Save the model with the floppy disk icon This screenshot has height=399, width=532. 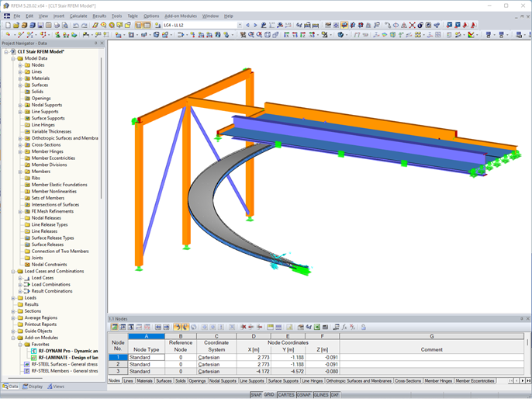click(x=40, y=25)
